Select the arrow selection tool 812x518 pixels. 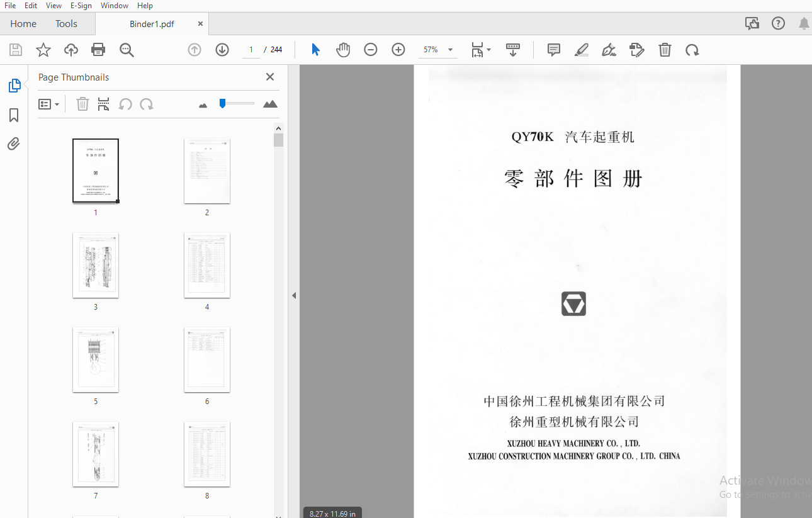click(316, 50)
